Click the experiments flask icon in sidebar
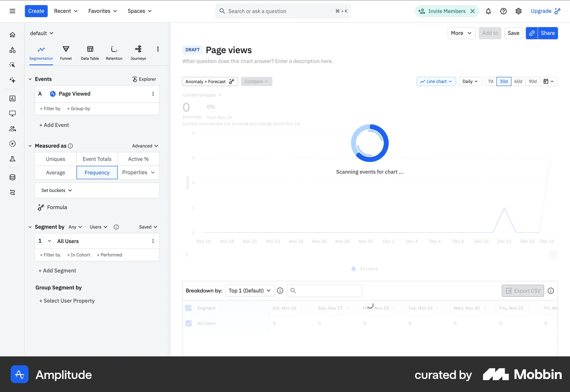 (x=12, y=159)
